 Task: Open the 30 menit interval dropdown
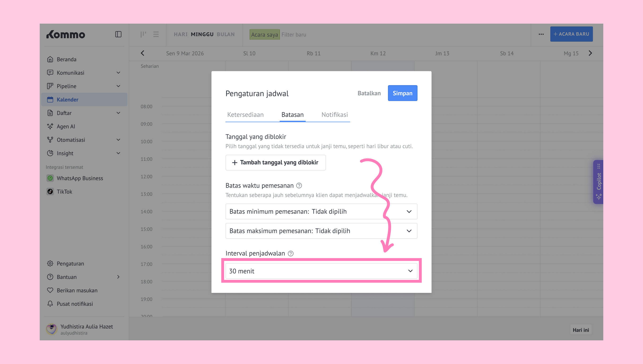coord(321,271)
